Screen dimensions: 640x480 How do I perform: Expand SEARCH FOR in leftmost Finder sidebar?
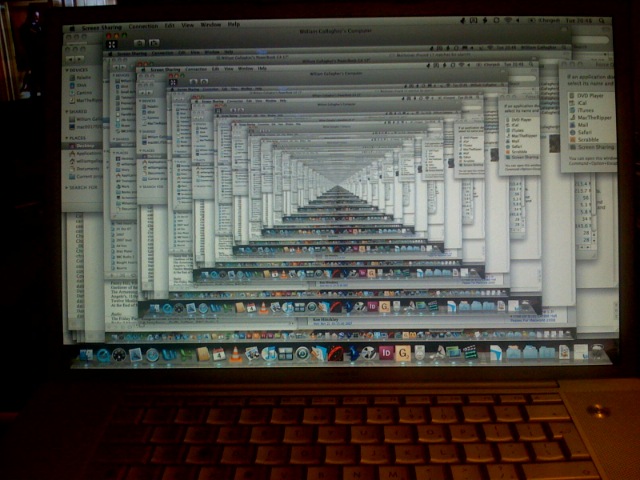tap(67, 187)
